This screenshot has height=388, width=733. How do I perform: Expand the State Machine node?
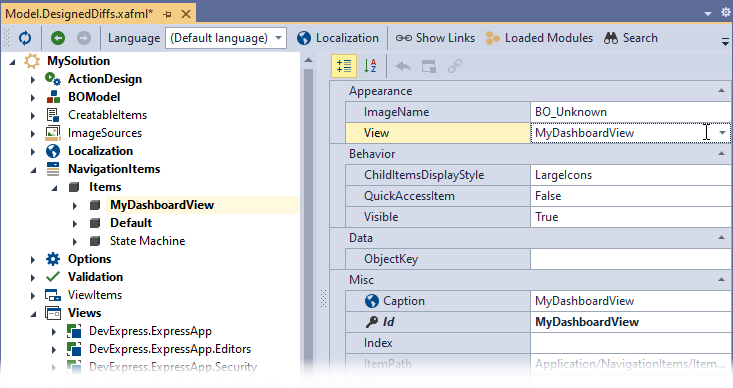pos(75,242)
